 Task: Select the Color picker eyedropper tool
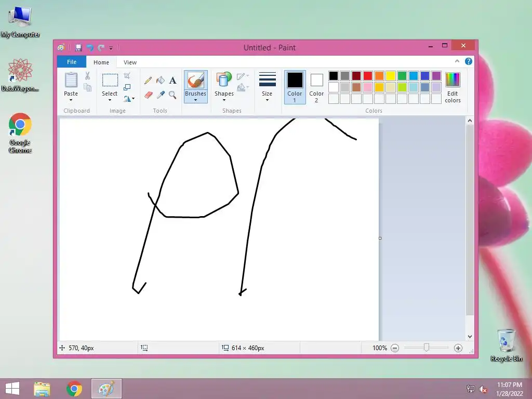(161, 95)
